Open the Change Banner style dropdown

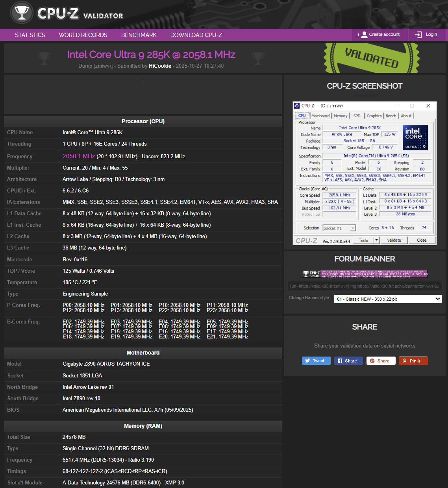click(x=388, y=299)
